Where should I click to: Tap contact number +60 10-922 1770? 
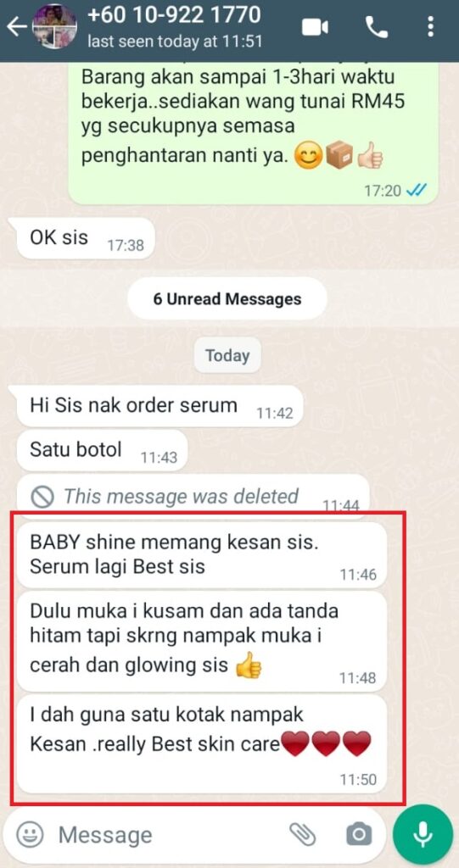174,14
